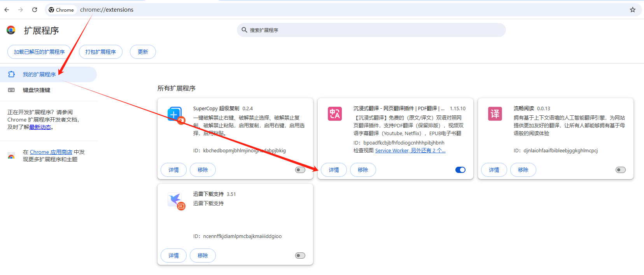Click the SuperCopy 超级复制 title text
The height and width of the screenshot is (275, 644).
tap(216, 108)
